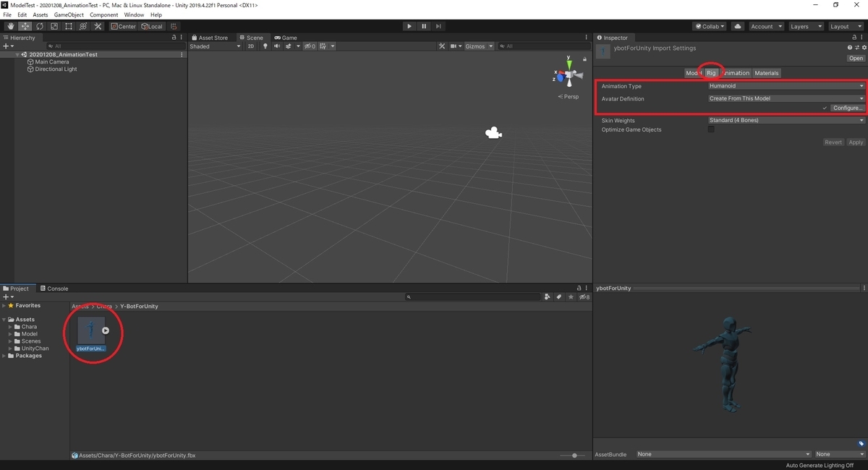
Task: Open the Window menu
Action: click(134, 14)
